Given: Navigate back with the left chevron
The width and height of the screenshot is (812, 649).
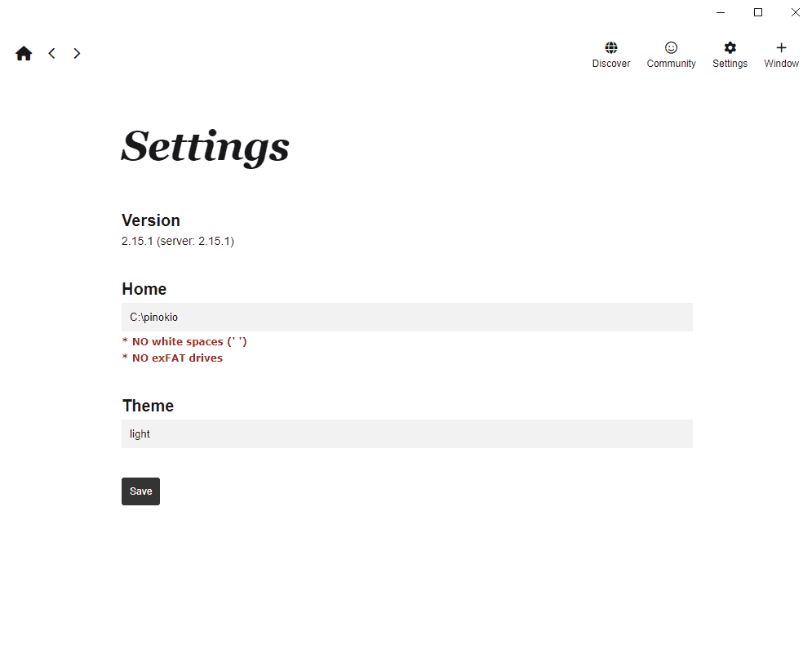Looking at the screenshot, I should pos(51,53).
